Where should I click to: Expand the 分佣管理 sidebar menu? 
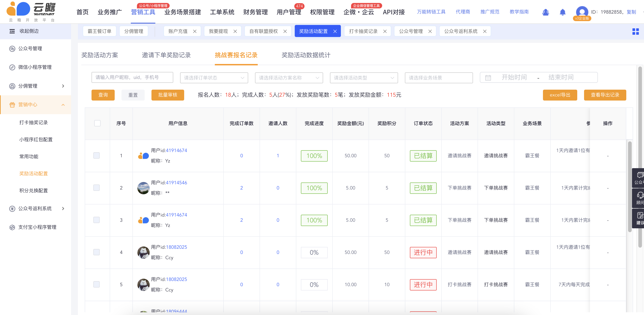63,86
